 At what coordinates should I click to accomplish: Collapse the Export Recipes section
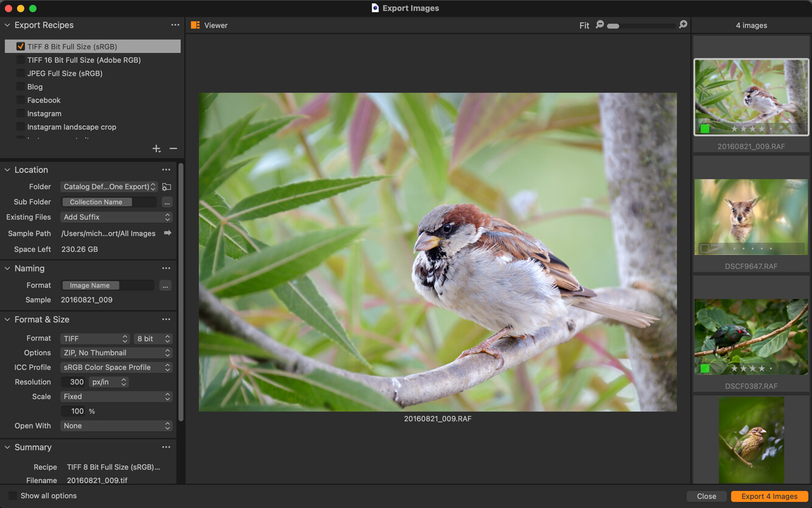coord(7,25)
